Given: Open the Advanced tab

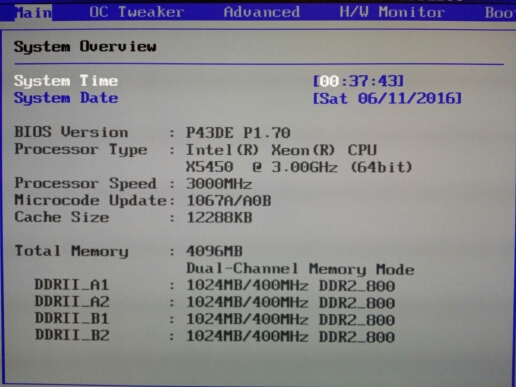Looking at the screenshot, I should coord(262,12).
